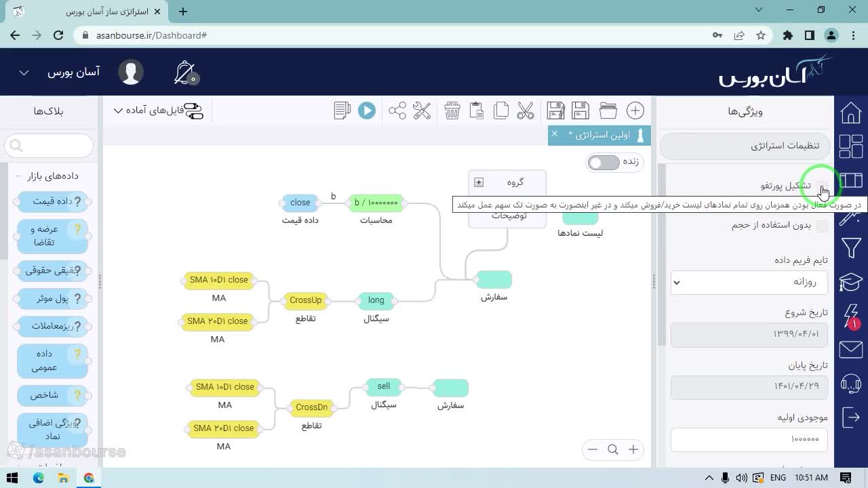Viewport: 868px width, 488px height.
Task: Click the موجودی اولیه input field
Action: (x=749, y=439)
